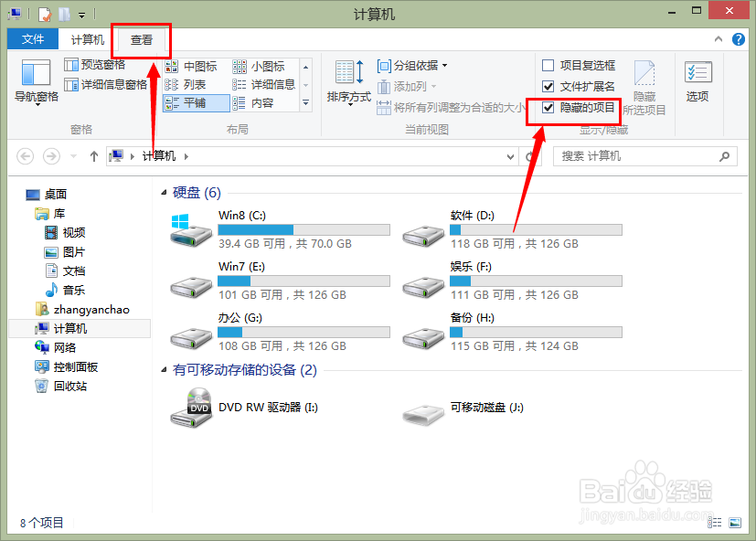This screenshot has width=756, height=541.
Task: Open the 选项 folder options
Action: (697, 82)
